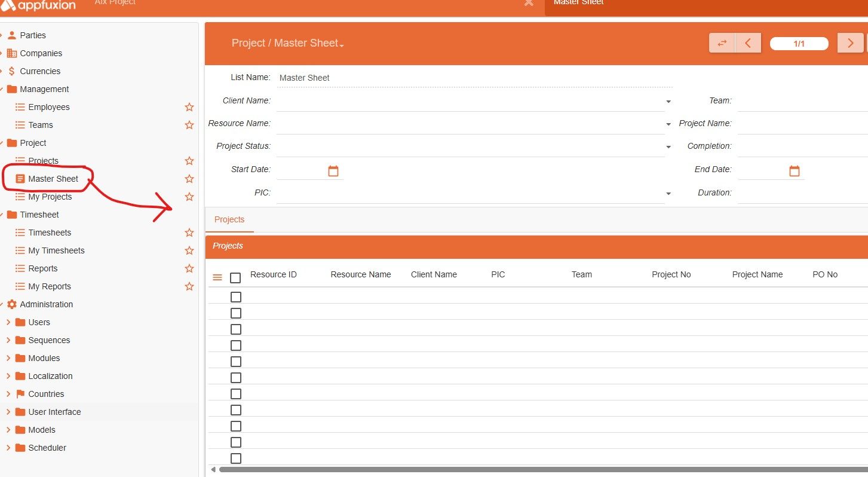Check the first row checkbox in Projects table
This screenshot has width=868, height=477.
236,297
